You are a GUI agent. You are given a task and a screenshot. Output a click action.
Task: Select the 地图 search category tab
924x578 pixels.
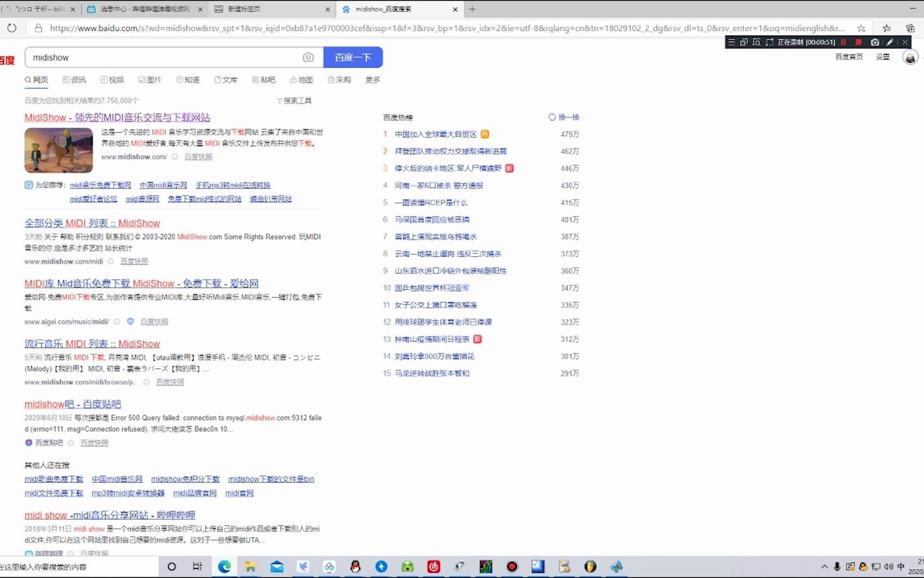pyautogui.click(x=302, y=80)
